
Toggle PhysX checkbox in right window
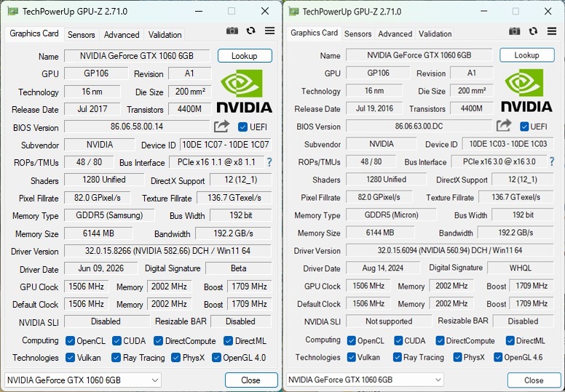click(457, 357)
